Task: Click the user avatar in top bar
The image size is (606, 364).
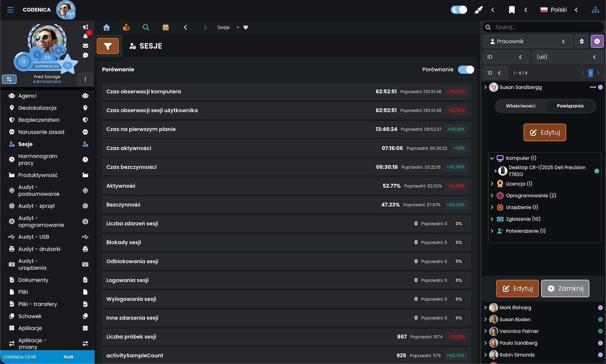Action: pyautogui.click(x=66, y=10)
